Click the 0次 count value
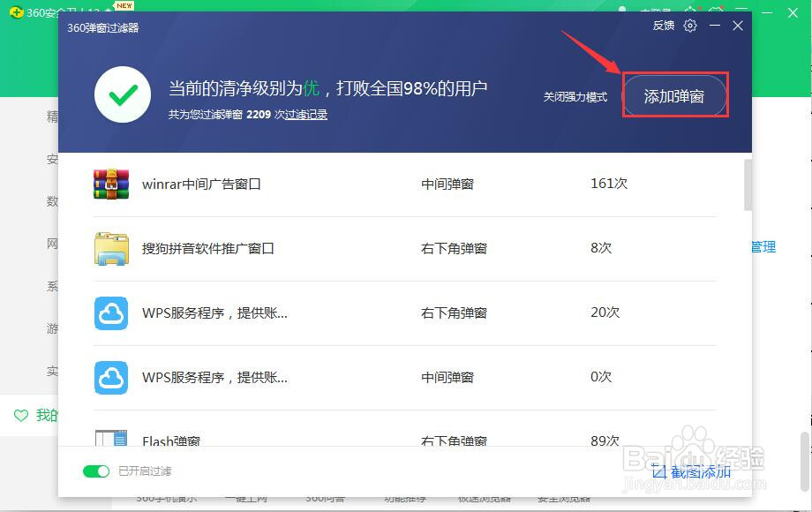812x512 pixels. click(601, 376)
